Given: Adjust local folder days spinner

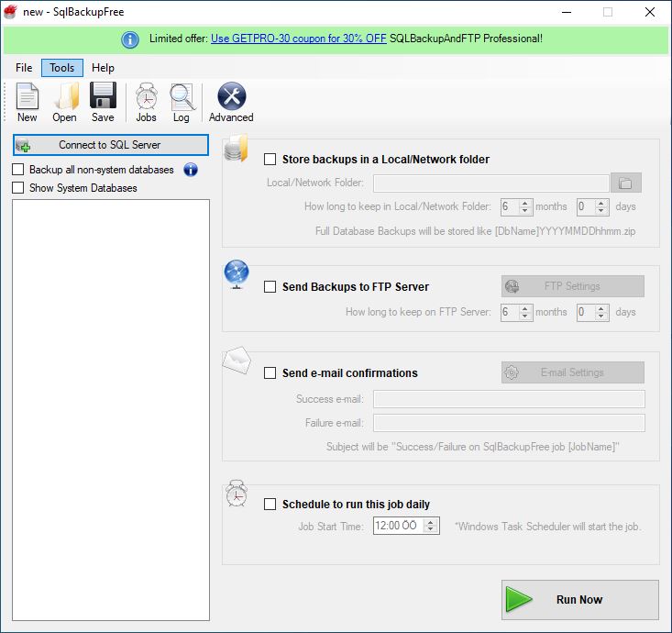Looking at the screenshot, I should (601, 206).
